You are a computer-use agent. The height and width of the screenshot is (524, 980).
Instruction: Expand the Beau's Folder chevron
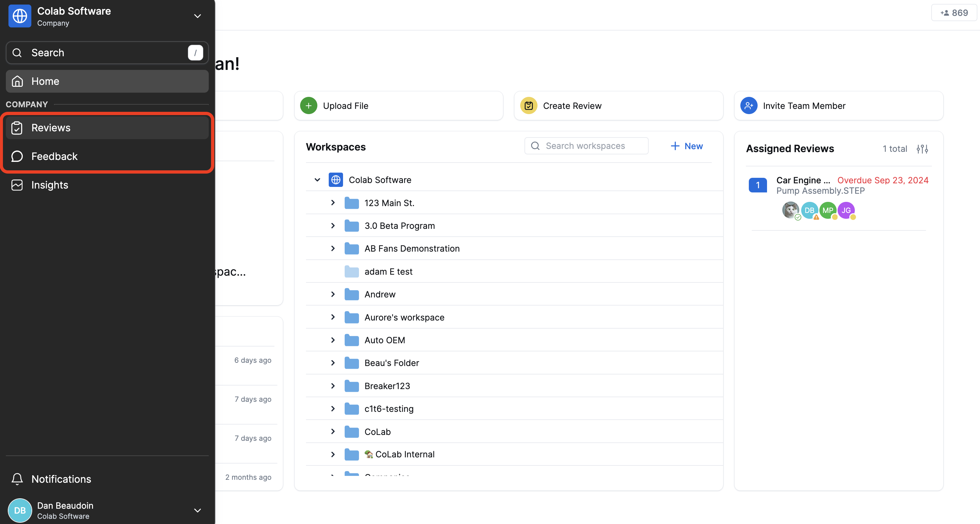pyautogui.click(x=333, y=363)
